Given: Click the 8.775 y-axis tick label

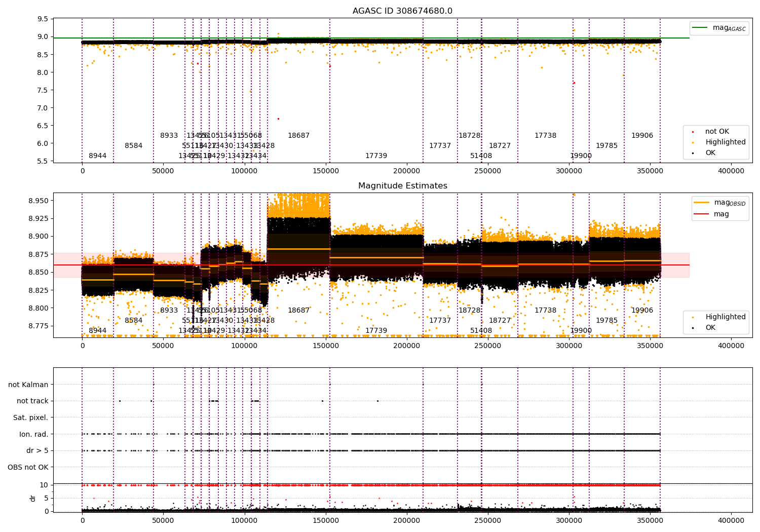Looking at the screenshot, I should pos(39,326).
